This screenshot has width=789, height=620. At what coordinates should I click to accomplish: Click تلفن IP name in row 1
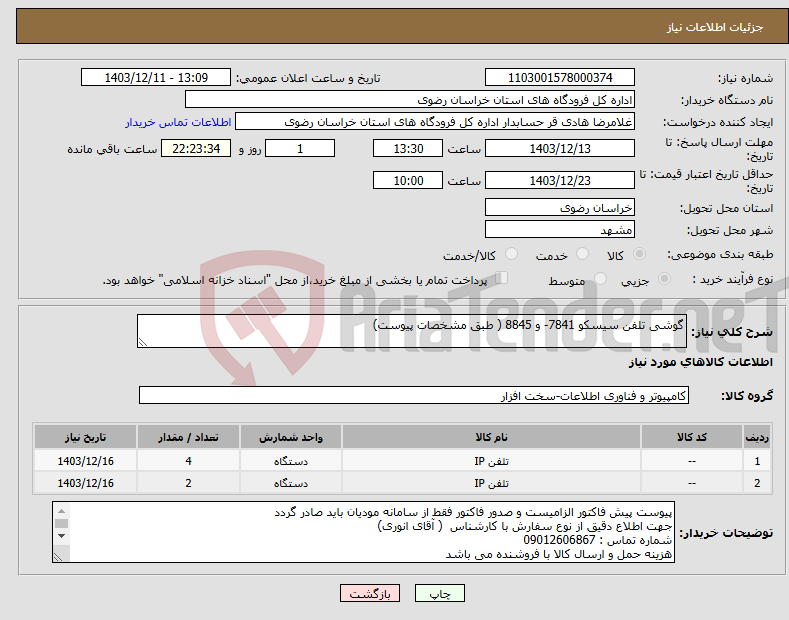click(x=491, y=461)
